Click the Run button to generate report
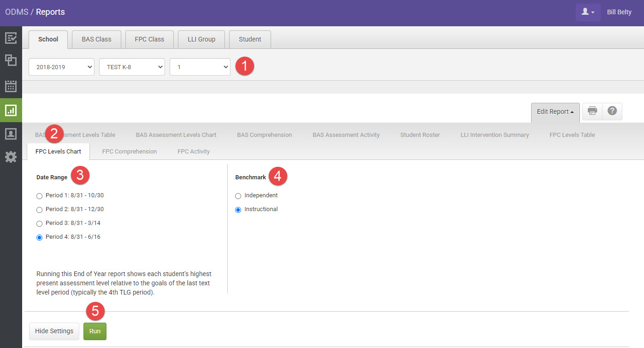The image size is (644, 348). coord(95,331)
